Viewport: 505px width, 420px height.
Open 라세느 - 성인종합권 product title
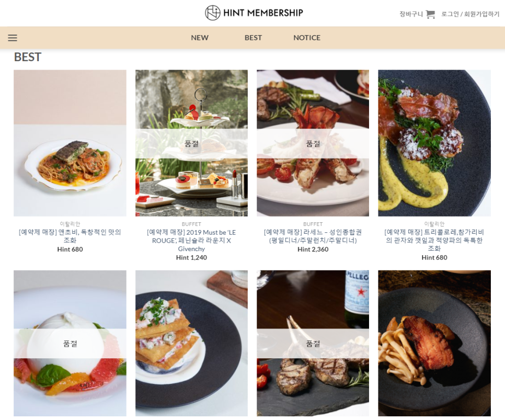click(313, 236)
